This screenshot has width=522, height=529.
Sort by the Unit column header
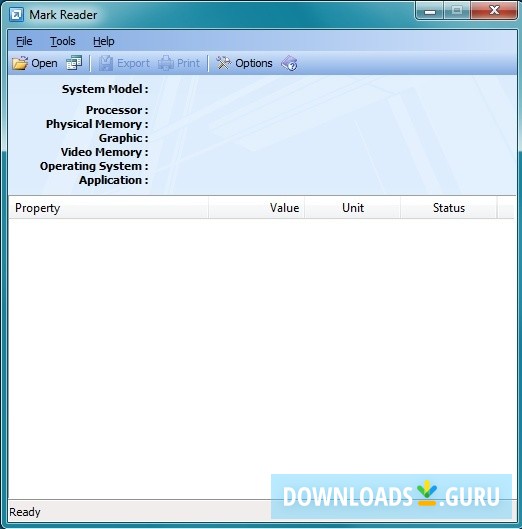click(x=353, y=208)
